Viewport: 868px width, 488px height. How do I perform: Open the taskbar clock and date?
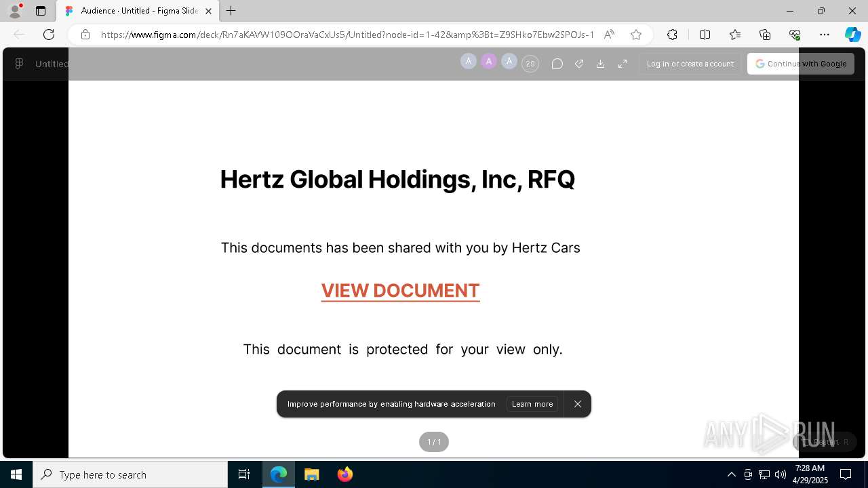tap(810, 474)
